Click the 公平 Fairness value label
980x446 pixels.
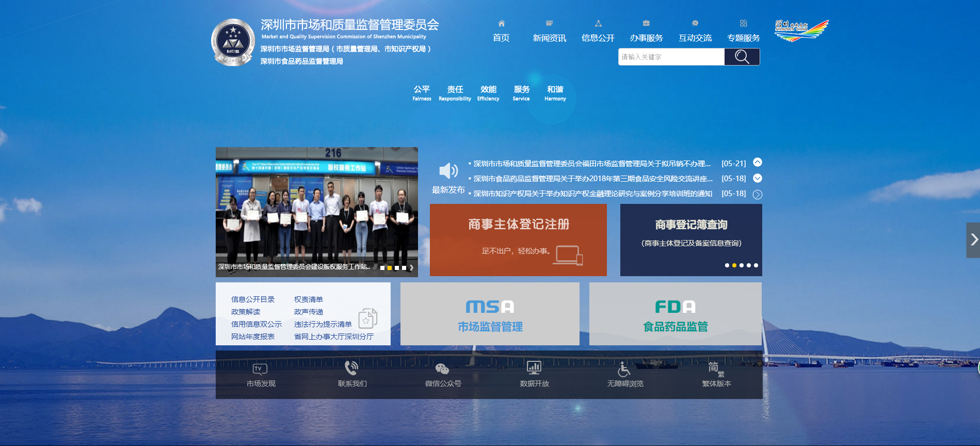click(422, 93)
